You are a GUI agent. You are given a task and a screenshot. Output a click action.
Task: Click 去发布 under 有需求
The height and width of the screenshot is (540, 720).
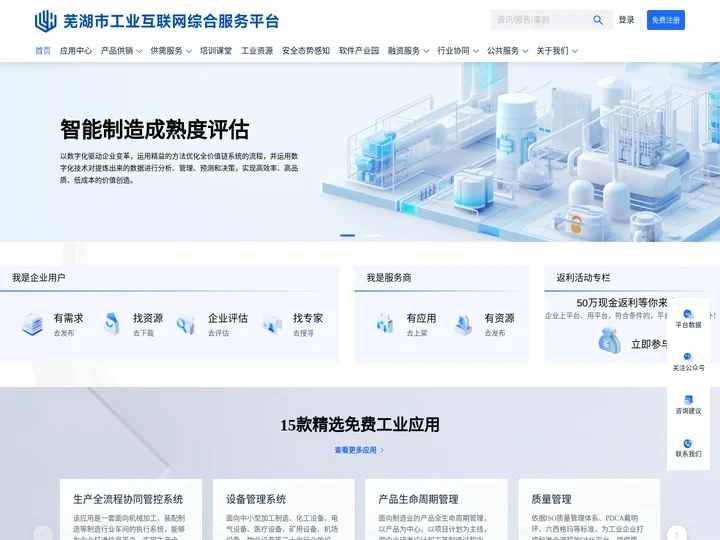[64, 333]
